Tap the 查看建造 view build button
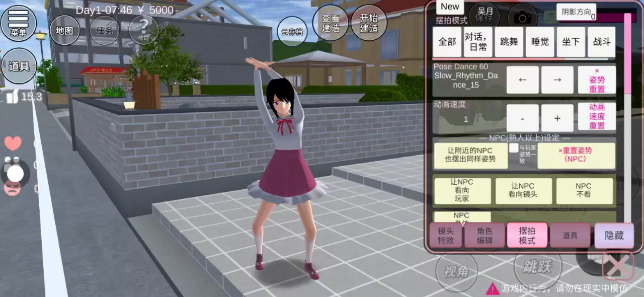Screen dimensions: 644x297 (x=331, y=23)
